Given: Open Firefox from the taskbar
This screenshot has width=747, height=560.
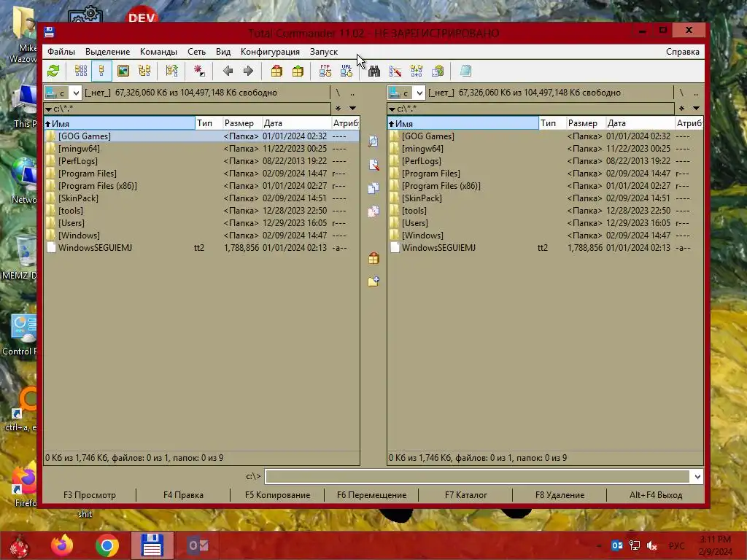Looking at the screenshot, I should coord(63,545).
